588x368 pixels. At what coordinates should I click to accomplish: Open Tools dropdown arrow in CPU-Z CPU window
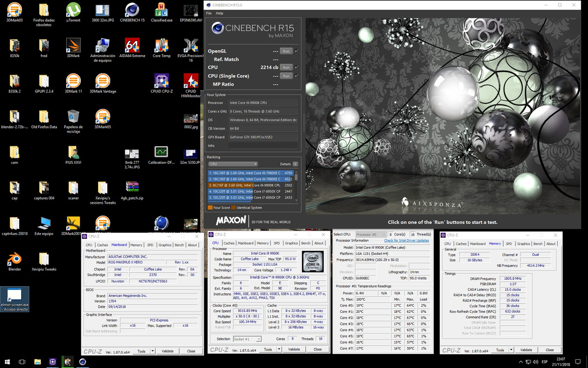point(278,349)
